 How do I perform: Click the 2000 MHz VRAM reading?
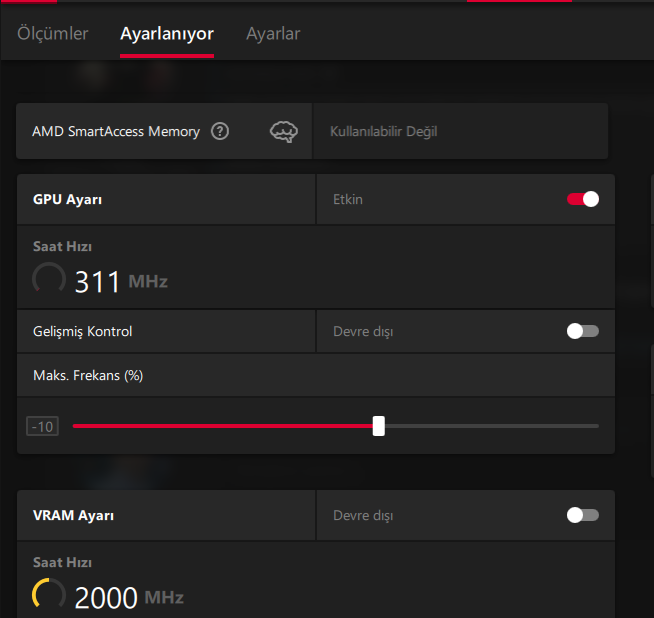point(128,597)
